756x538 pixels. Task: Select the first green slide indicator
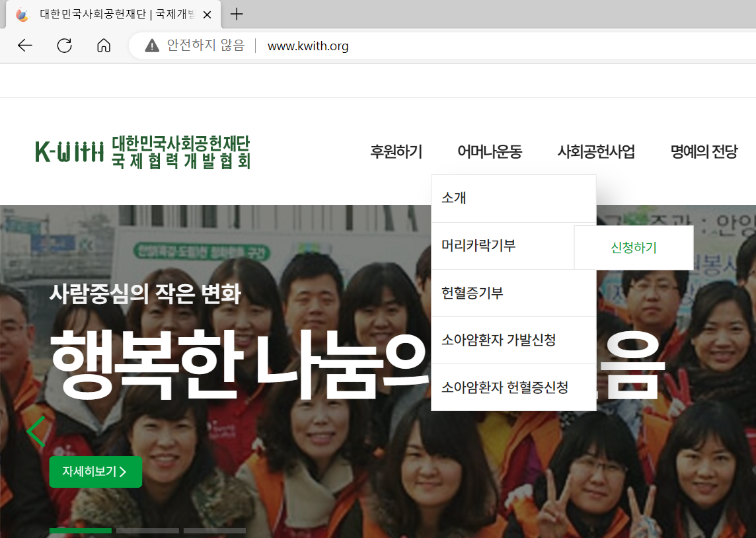point(81,530)
